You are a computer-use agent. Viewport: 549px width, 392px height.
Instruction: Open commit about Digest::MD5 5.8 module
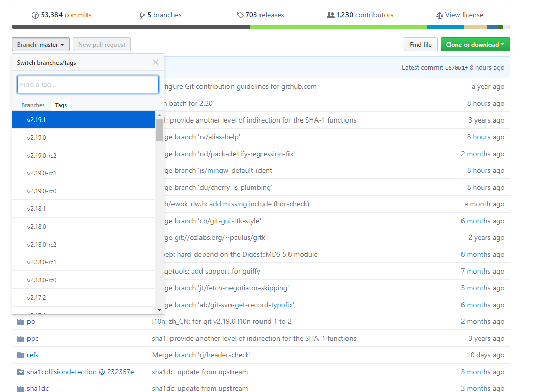(x=241, y=254)
